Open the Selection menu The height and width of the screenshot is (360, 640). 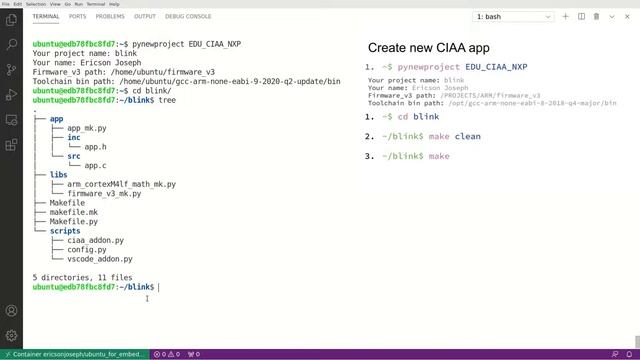[x=36, y=4]
